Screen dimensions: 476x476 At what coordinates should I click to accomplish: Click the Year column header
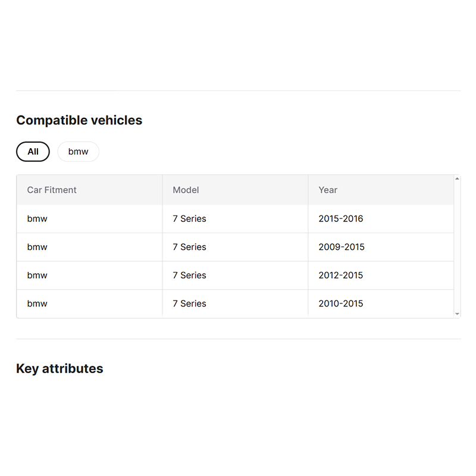tap(328, 190)
